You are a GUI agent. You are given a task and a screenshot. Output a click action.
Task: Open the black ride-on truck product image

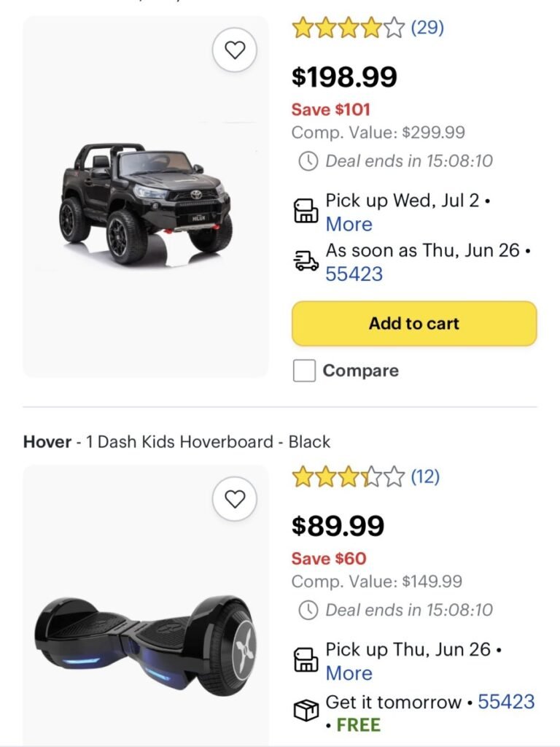point(145,197)
